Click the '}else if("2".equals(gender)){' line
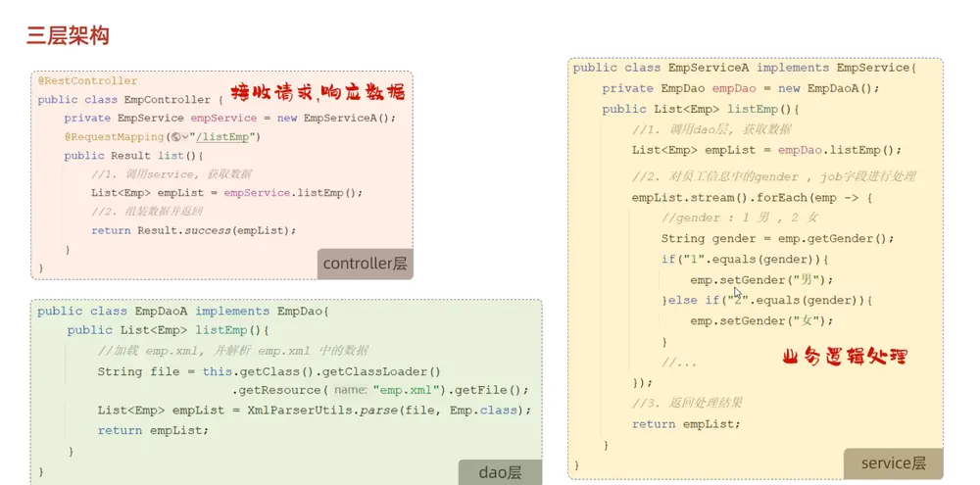The height and width of the screenshot is (485, 980). [767, 301]
